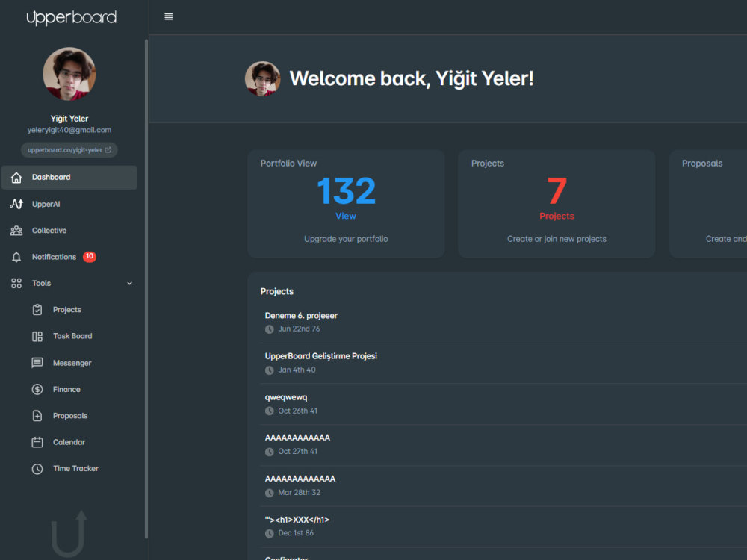Click clock icon beside Oct 26th 41
This screenshot has width=747, height=560.
click(269, 411)
